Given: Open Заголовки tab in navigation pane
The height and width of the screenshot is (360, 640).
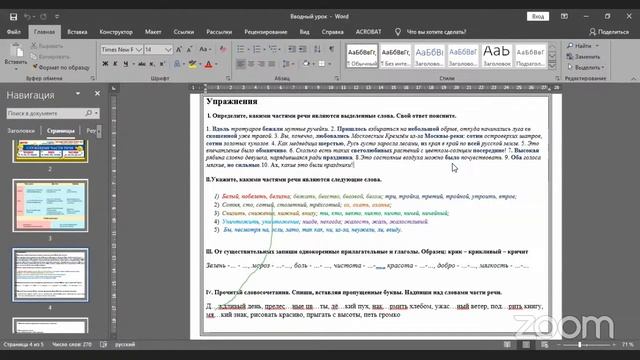Looking at the screenshot, I should [21, 131].
